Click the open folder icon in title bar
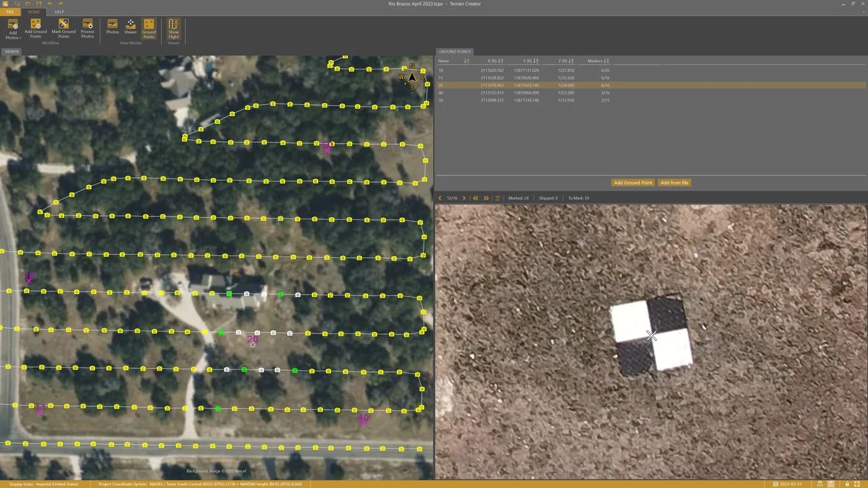This screenshot has width=868, height=488. pos(28,4)
